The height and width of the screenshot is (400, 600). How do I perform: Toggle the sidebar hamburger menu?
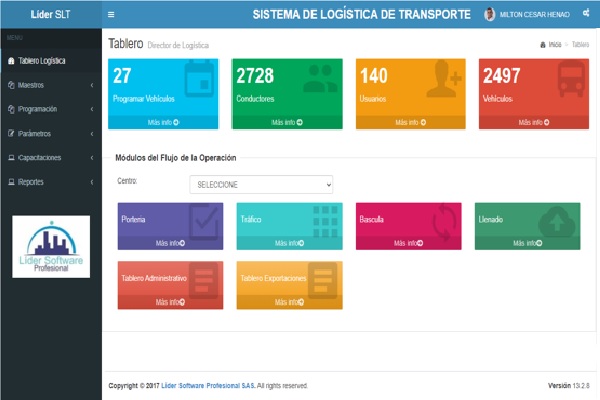click(111, 15)
